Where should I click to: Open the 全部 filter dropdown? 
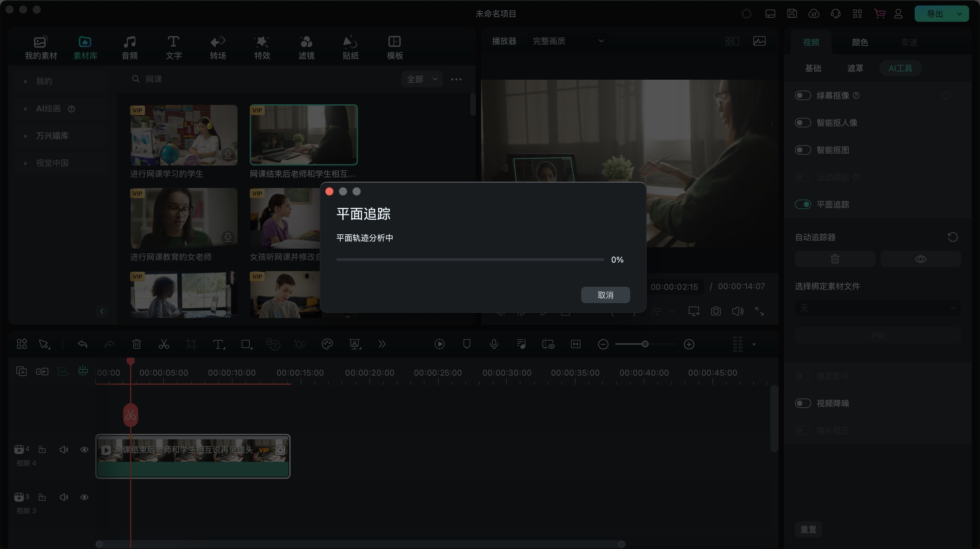[x=422, y=79]
